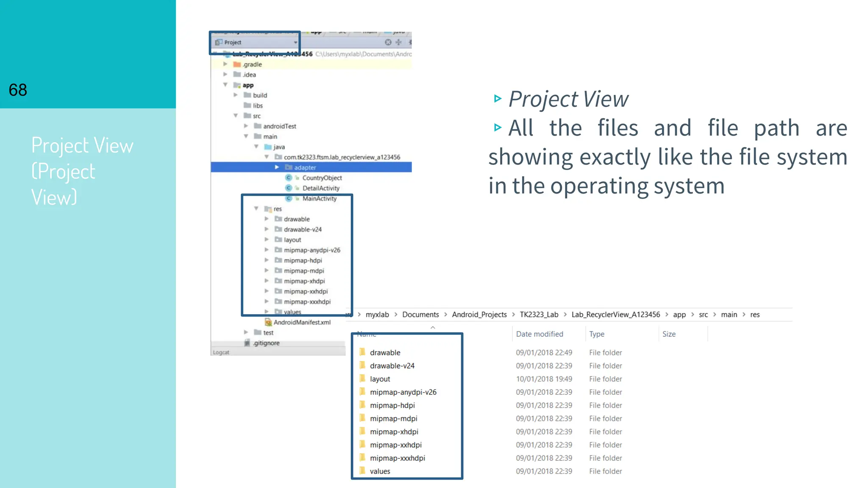
Task: Click mipmap-xxxhdpi folder icon in Explorer
Action: click(x=362, y=457)
